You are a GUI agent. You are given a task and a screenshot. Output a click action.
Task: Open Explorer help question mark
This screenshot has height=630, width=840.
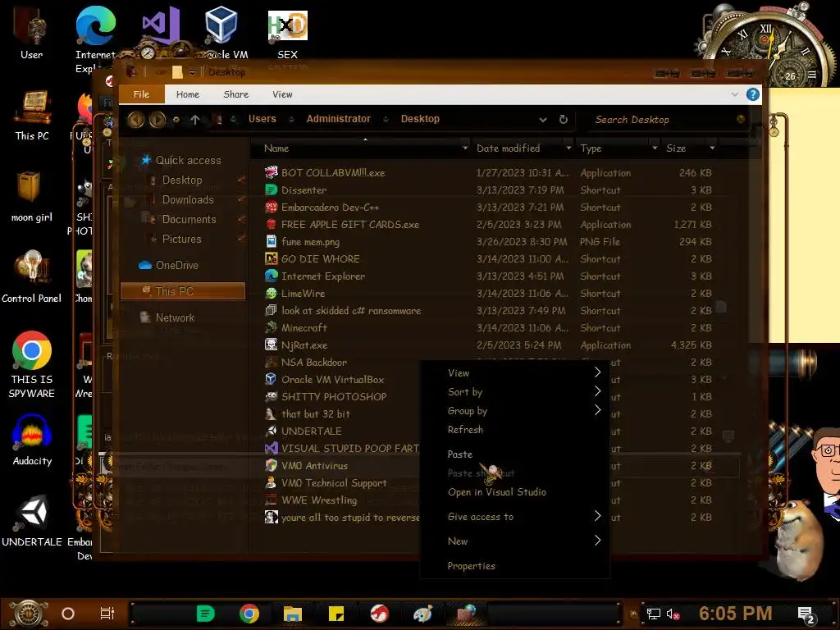pos(753,94)
